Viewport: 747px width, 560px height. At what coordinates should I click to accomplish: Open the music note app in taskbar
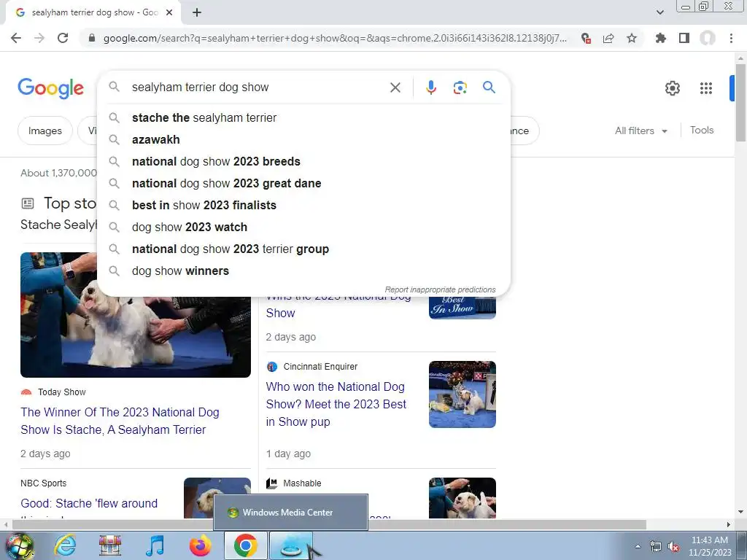155,545
